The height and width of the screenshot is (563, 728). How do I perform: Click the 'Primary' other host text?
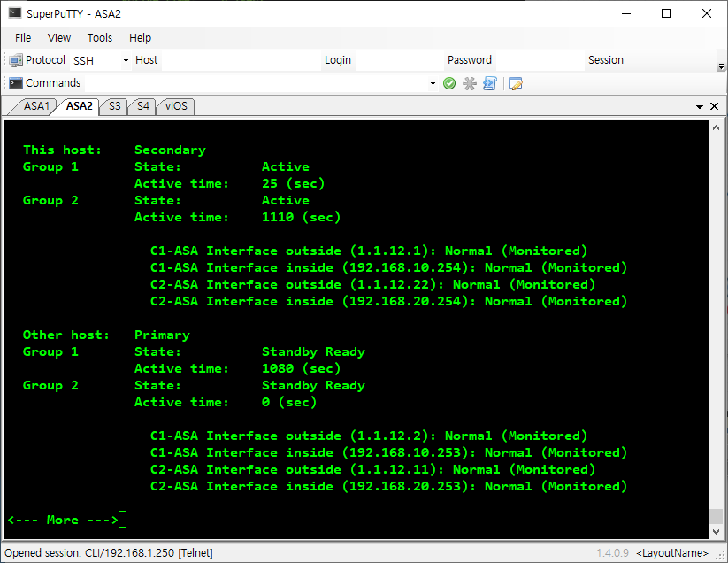point(162,335)
